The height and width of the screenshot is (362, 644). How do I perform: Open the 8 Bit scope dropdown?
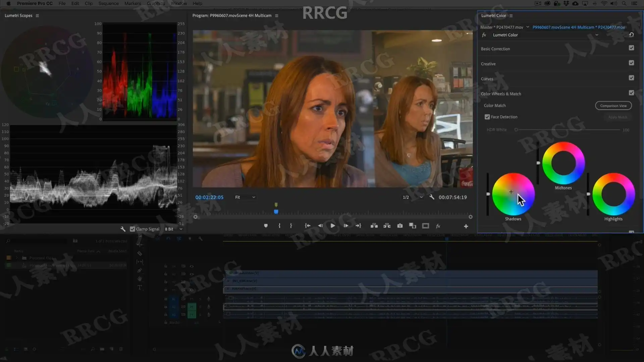(x=173, y=229)
